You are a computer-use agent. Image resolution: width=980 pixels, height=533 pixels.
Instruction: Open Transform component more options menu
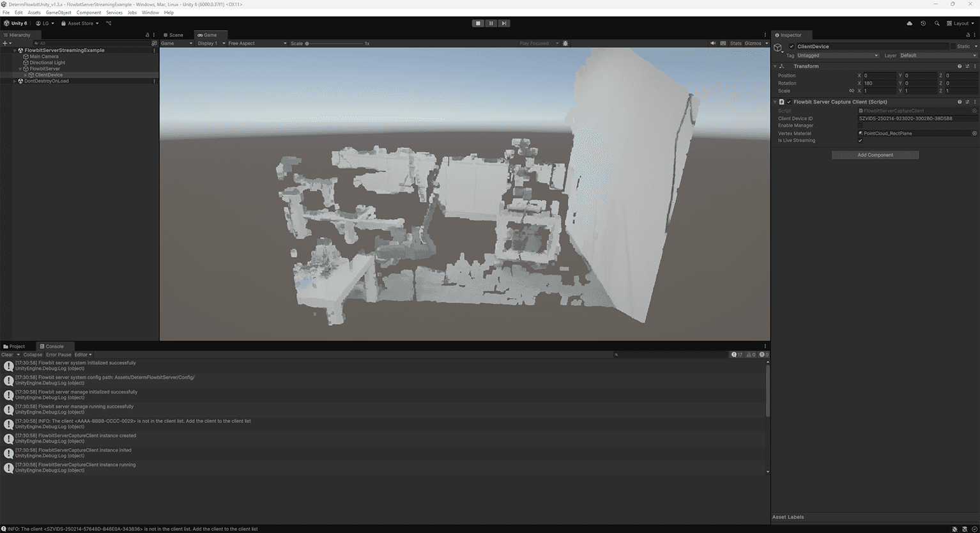[975, 66]
